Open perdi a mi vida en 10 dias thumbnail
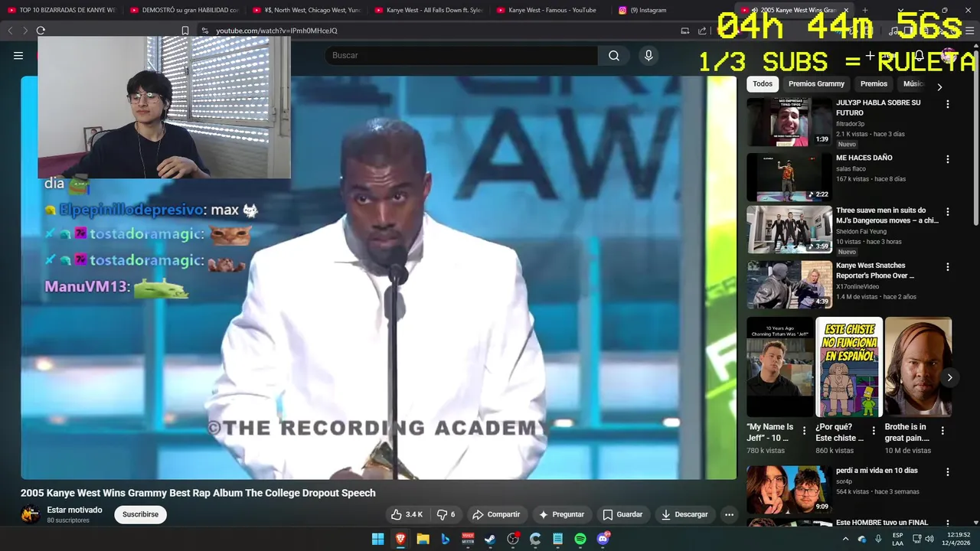980x551 pixels. (x=789, y=490)
